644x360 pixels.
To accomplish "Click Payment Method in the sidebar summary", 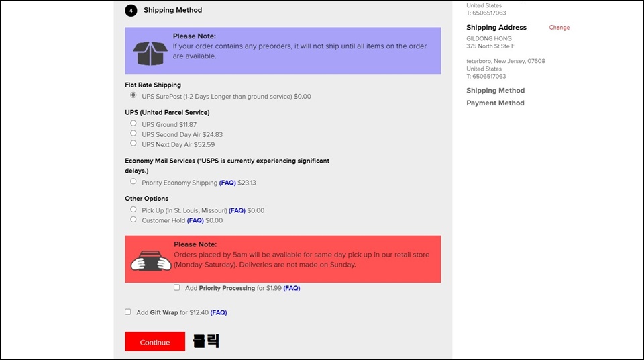I will coord(495,103).
